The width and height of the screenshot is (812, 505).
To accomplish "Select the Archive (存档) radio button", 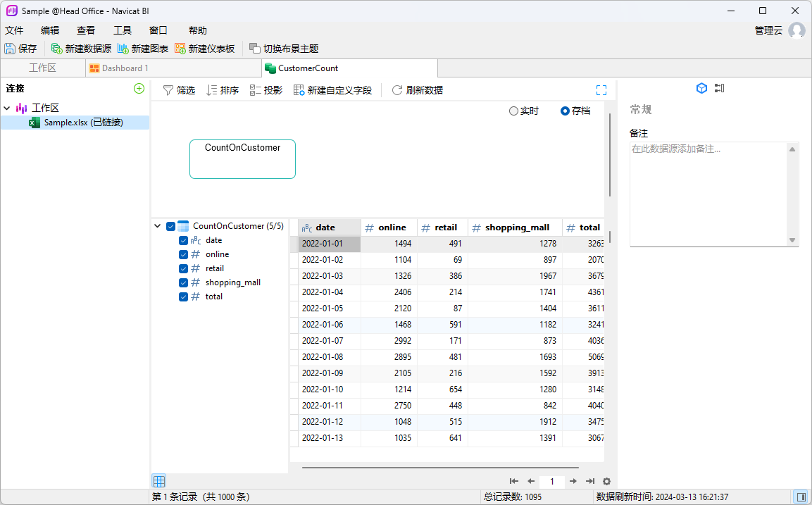I will point(565,111).
